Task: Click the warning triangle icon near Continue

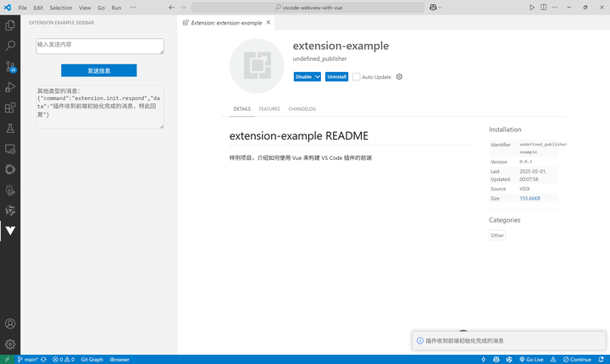Action: [552, 359]
